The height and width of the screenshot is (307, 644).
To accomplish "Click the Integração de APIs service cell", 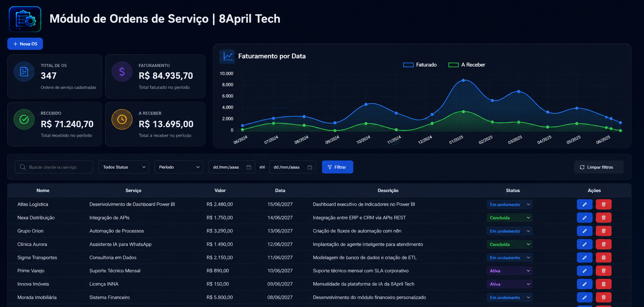I will click(x=109, y=218).
